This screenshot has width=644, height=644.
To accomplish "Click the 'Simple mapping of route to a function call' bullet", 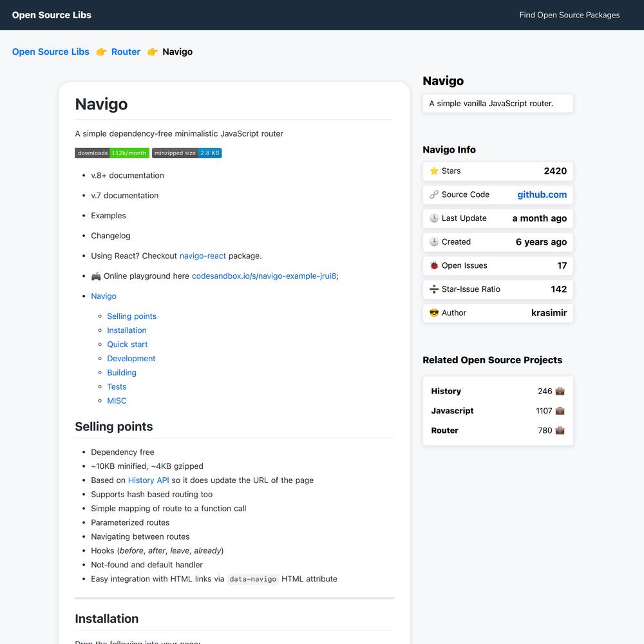I will [168, 509].
